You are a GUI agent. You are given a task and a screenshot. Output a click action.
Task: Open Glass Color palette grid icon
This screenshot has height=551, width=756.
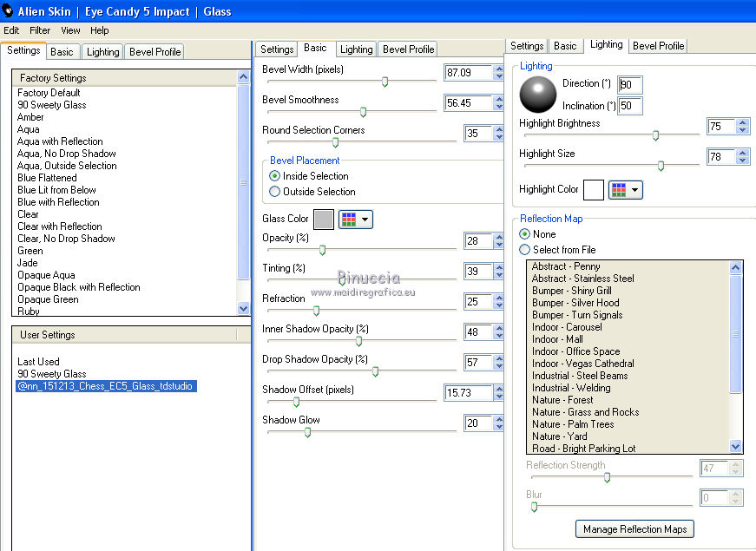(x=348, y=220)
